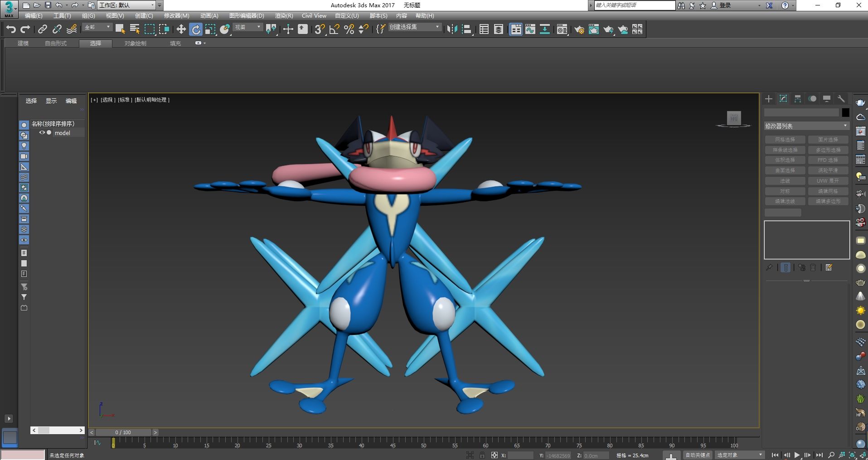Image resolution: width=868 pixels, height=460 pixels.
Task: Click the black object color swatch
Action: point(845,113)
